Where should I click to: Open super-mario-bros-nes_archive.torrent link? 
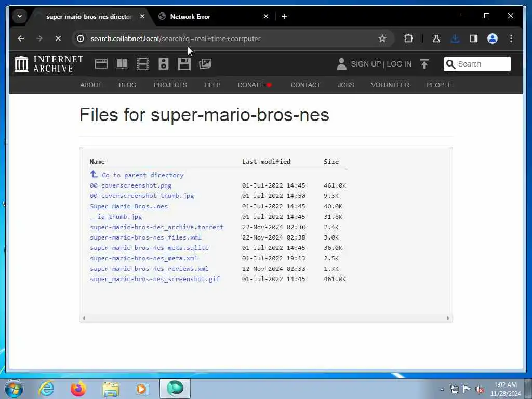point(157,227)
